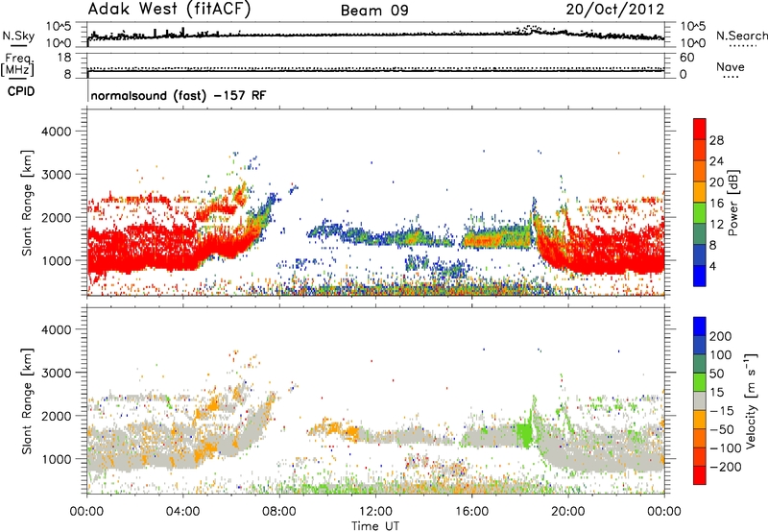Click the power panel 'Slant Range [km]' label
The width and height of the screenshot is (768, 532).
click(27, 203)
